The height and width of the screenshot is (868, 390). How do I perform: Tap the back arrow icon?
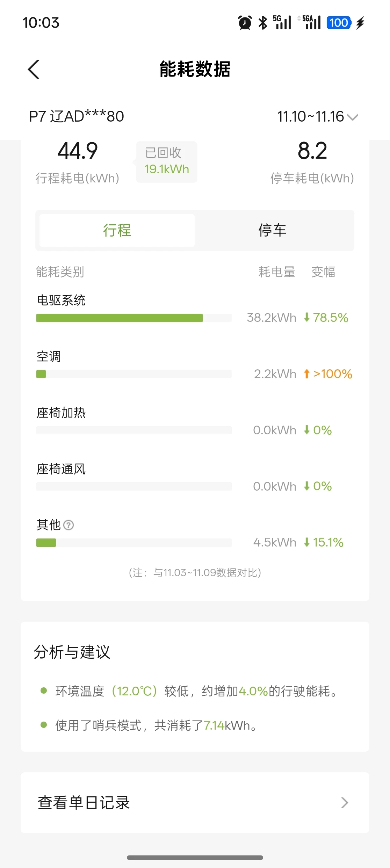click(34, 69)
